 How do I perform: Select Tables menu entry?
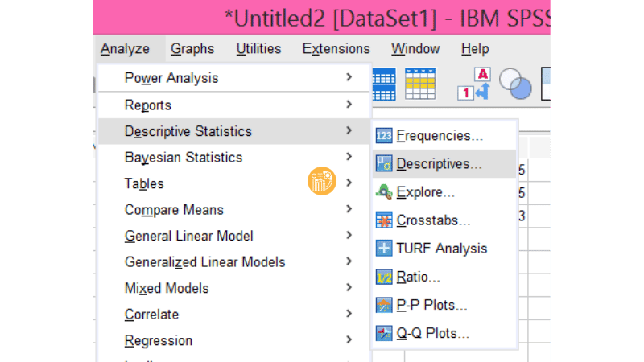pos(234,183)
